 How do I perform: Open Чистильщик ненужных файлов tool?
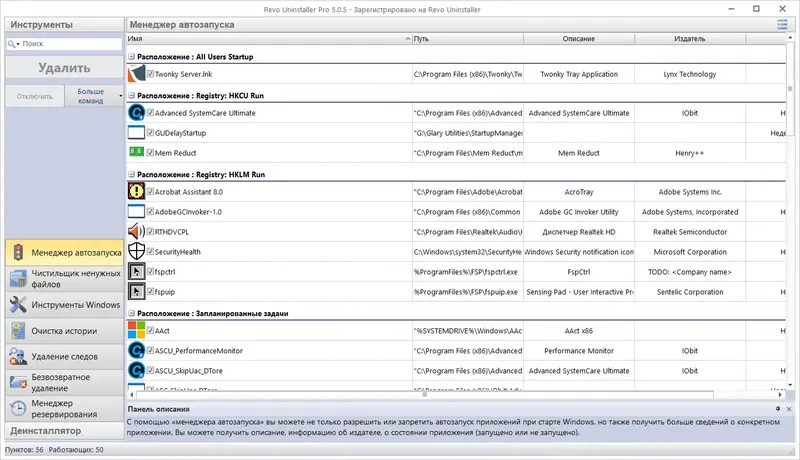(x=64, y=278)
